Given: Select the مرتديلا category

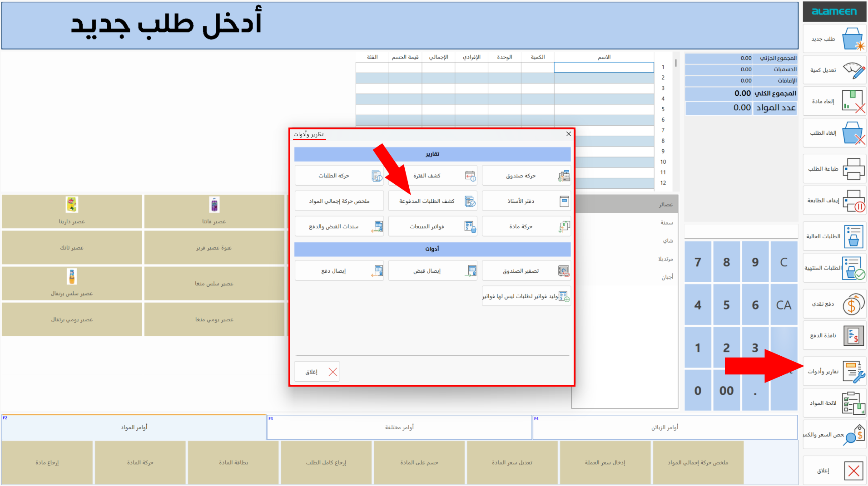Looking at the screenshot, I should 627,259.
